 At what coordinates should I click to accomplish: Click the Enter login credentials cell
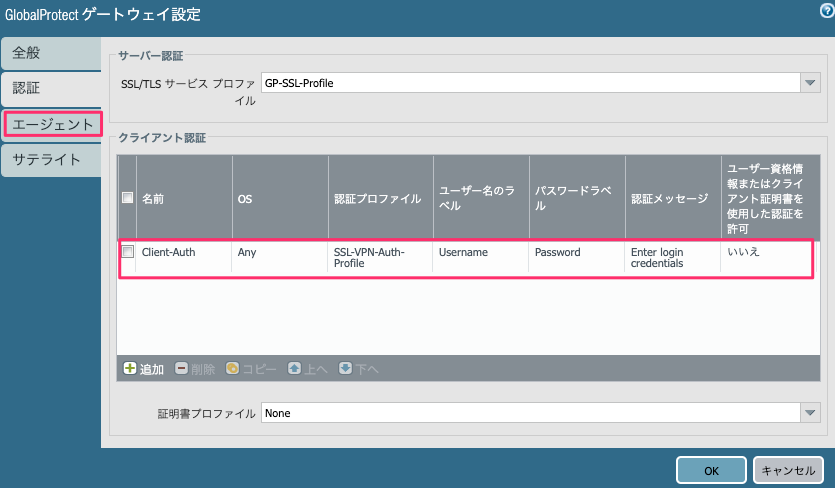673,257
